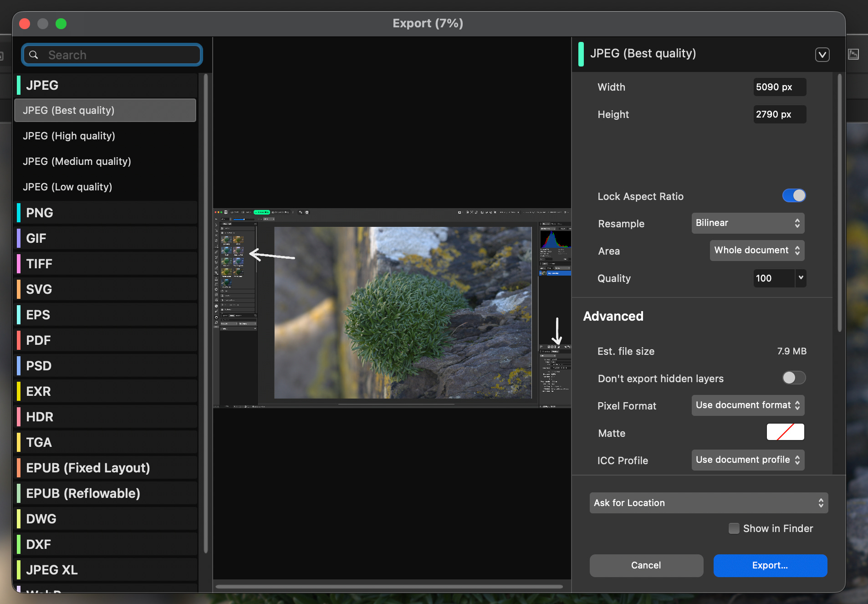Open the Resample dropdown set to Bilinear
This screenshot has width=868, height=604.
(747, 223)
